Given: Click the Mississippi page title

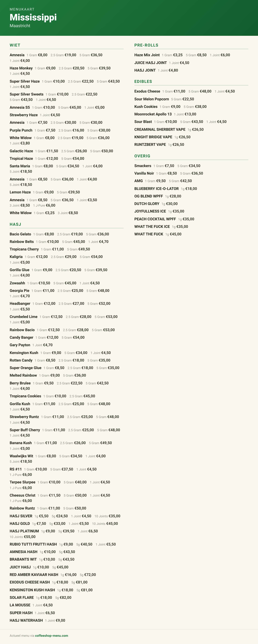Looking at the screenshot, I should [x=33, y=17].
